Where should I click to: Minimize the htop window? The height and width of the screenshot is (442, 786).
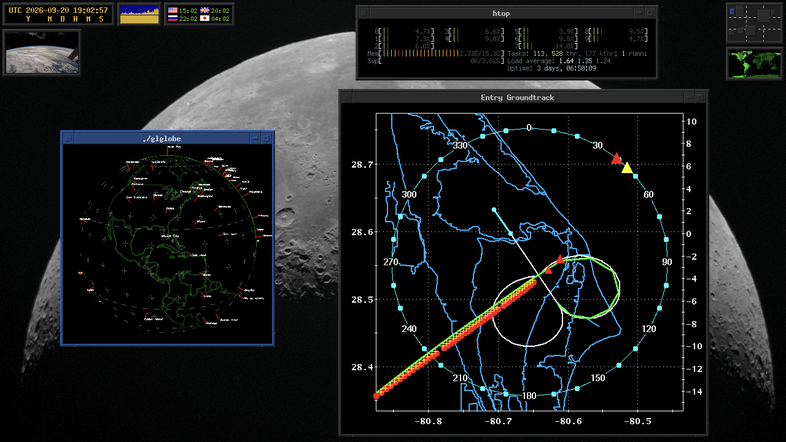[x=639, y=13]
